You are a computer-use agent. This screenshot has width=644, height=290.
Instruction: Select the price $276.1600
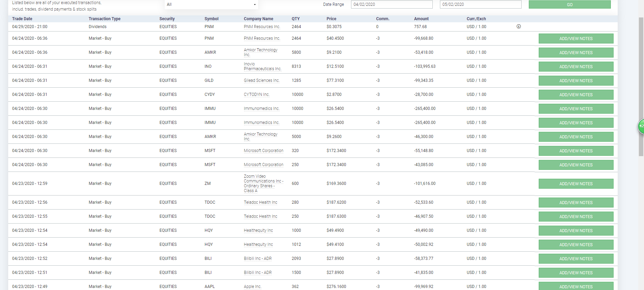(x=336, y=287)
